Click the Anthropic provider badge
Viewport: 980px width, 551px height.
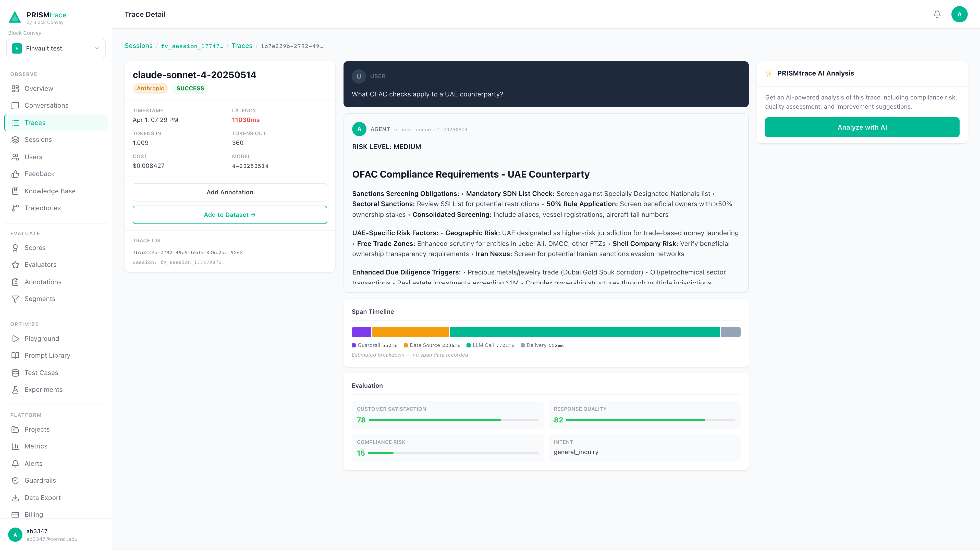[150, 88]
